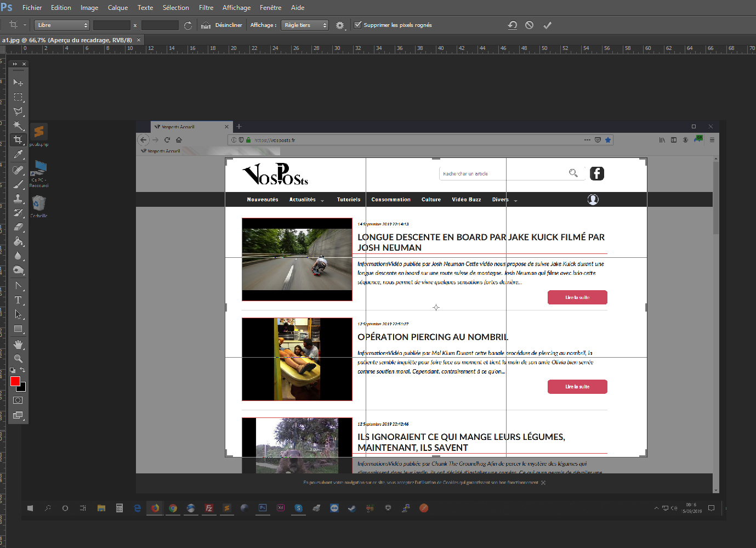
Task: Open the Calque menu
Action: coord(118,8)
